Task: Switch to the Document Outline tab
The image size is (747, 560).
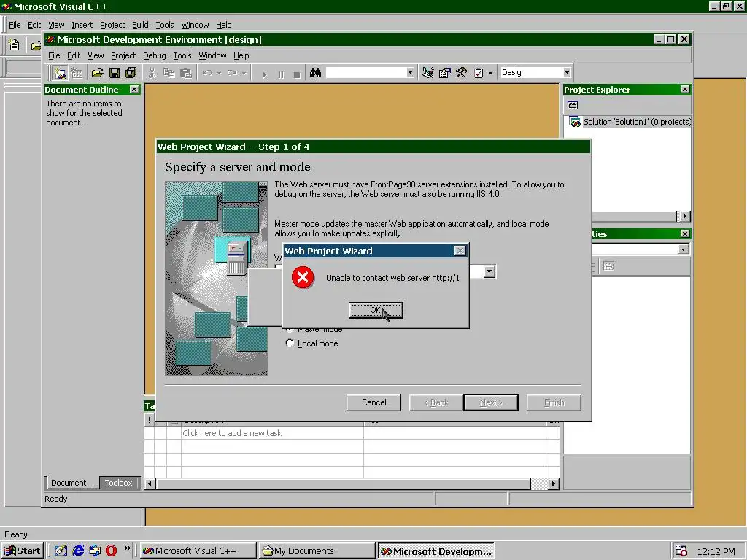Action: [73, 483]
